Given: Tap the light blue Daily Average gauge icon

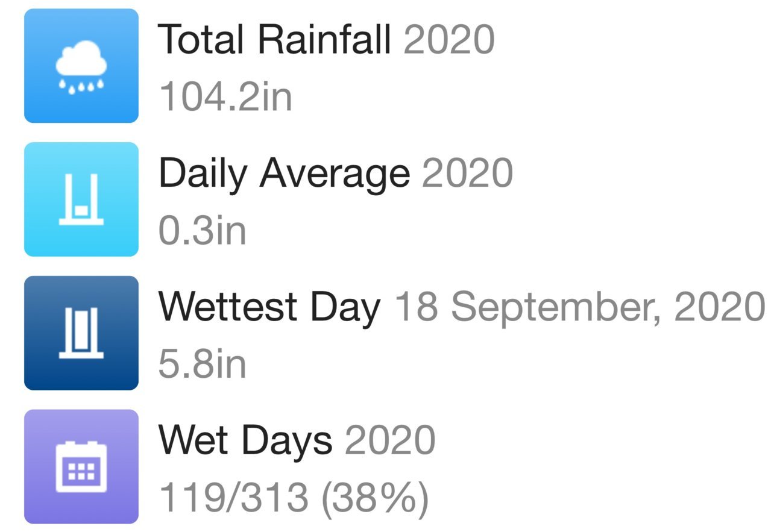Looking at the screenshot, I should 81,199.
